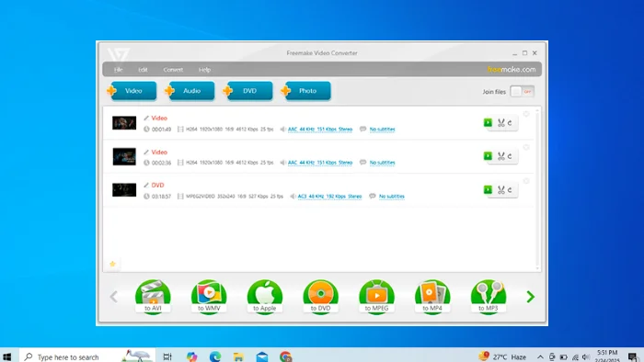Open the Help menu
Image resolution: width=644 pixels, height=362 pixels.
(204, 70)
